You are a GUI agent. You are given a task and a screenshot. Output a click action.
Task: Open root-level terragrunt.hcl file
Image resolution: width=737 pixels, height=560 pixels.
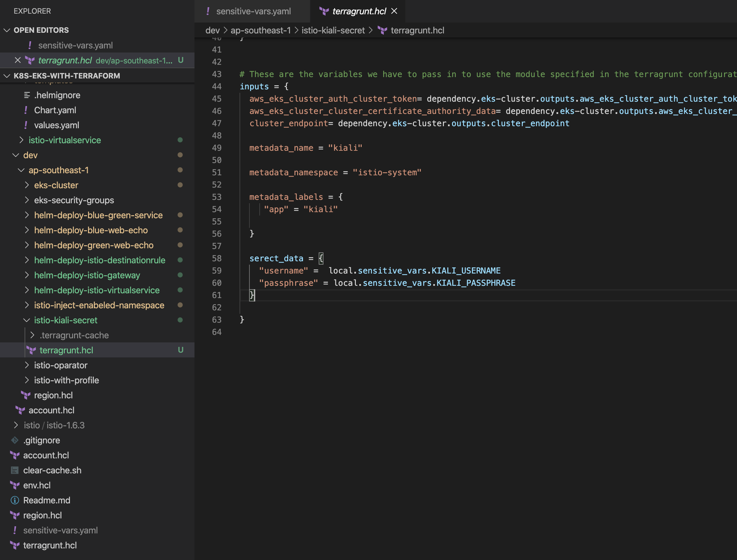[50, 545]
